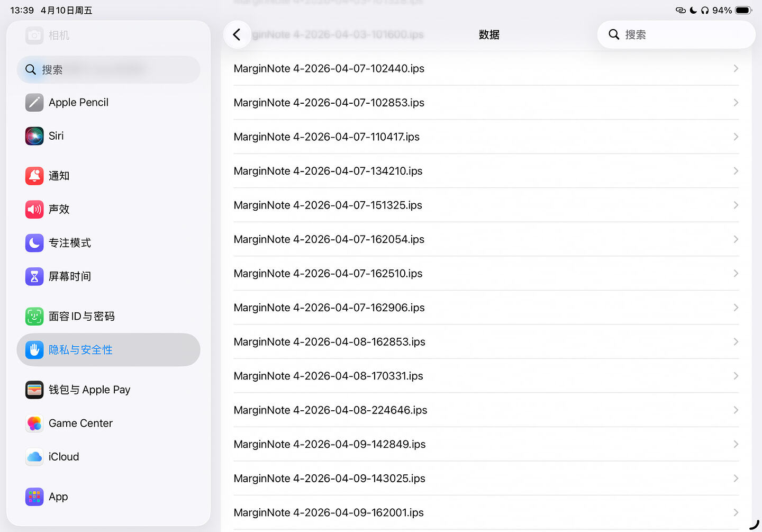Viewport: 762px width, 532px height.
Task: Tap the linked-rings status icon
Action: coord(681,10)
